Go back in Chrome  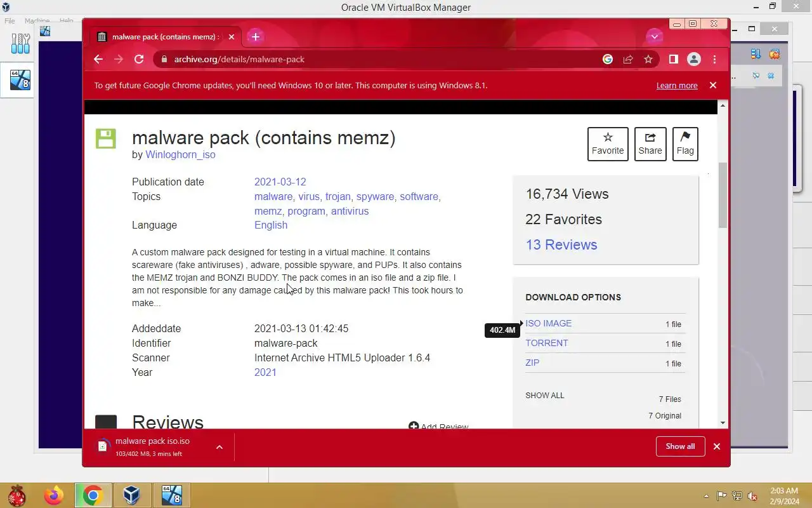tap(98, 59)
